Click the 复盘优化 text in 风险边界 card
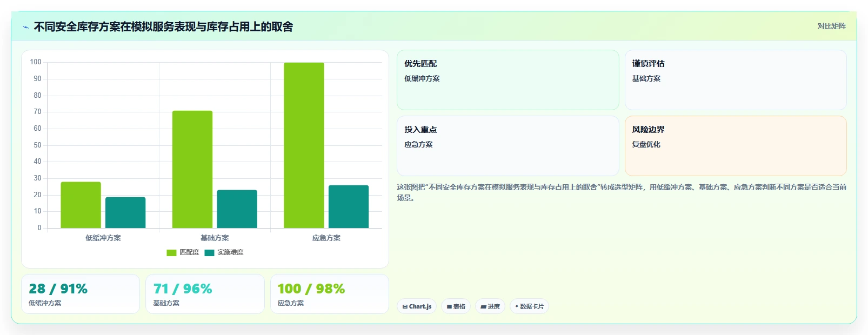This screenshot has height=335, width=868. point(646,144)
